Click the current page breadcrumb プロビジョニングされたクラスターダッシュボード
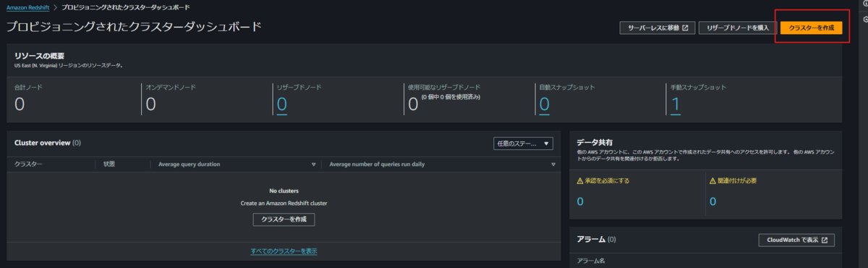 pyautogui.click(x=127, y=7)
